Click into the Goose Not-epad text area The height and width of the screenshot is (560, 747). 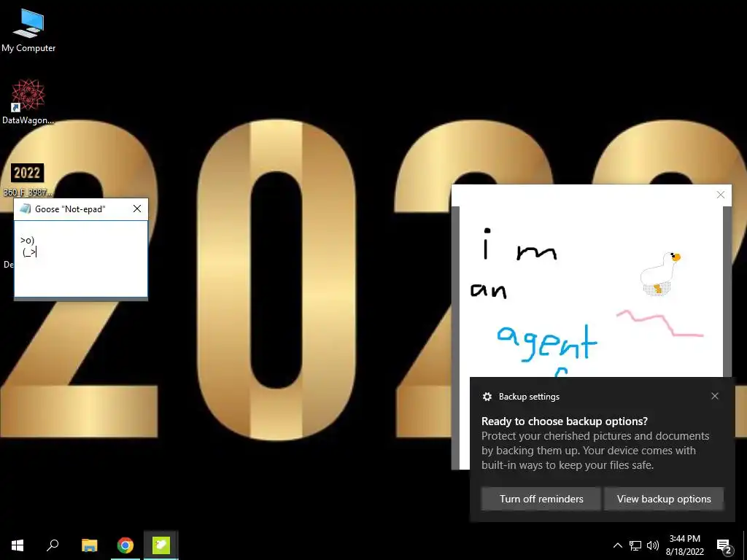81,259
